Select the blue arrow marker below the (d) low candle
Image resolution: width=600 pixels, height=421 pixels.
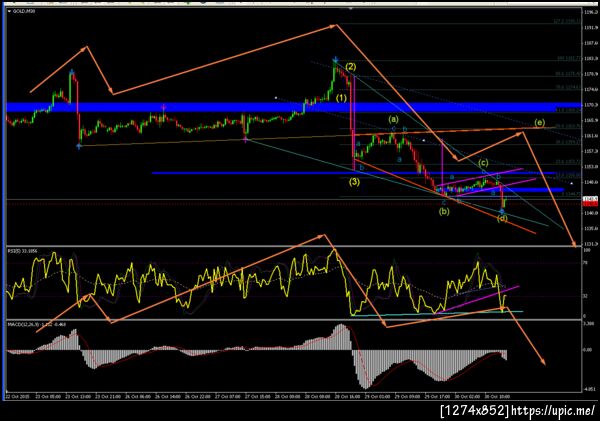[x=502, y=211]
